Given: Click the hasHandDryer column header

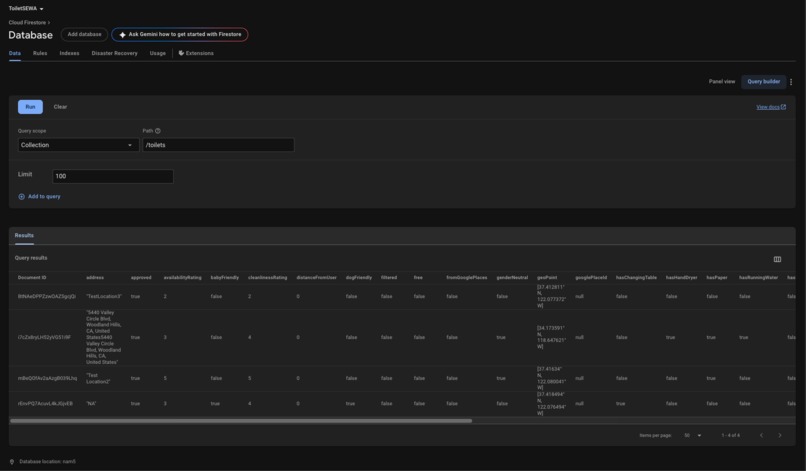Looking at the screenshot, I should point(682,278).
